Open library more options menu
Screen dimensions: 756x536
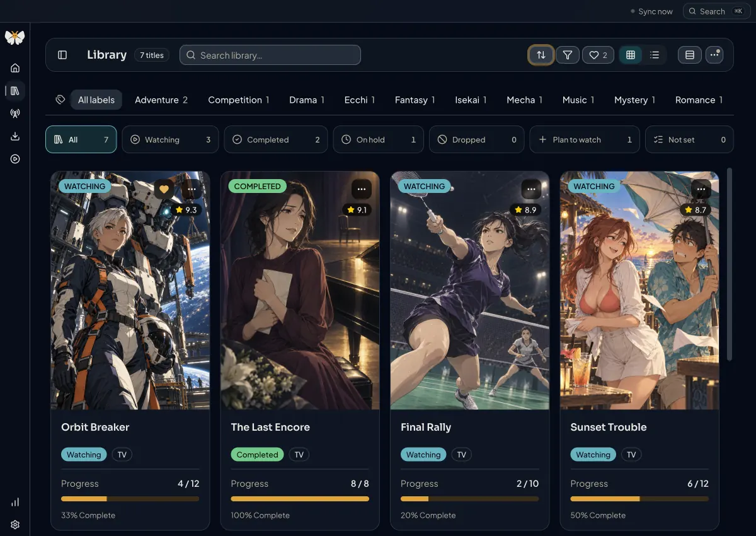(x=714, y=55)
